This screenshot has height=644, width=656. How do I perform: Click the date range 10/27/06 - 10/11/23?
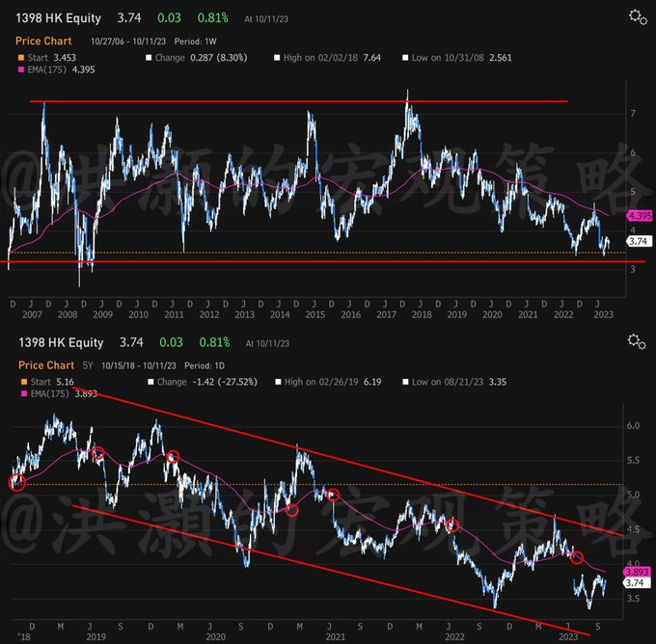pos(128,41)
